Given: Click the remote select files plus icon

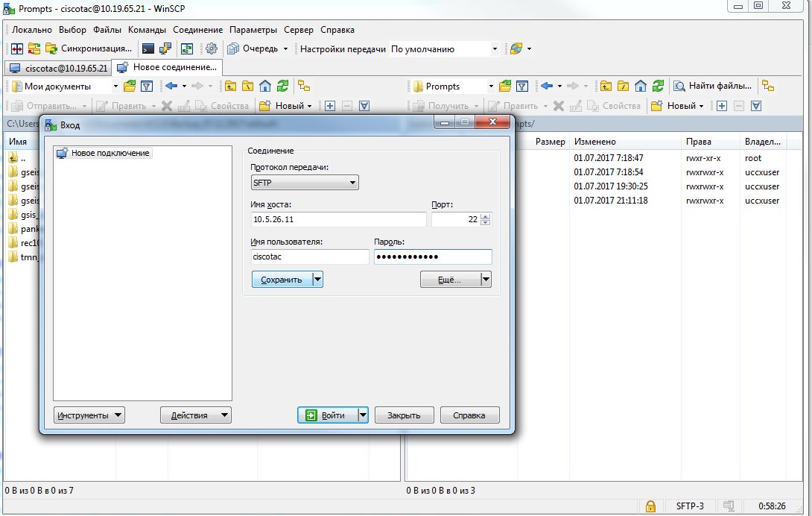Looking at the screenshot, I should 722,106.
